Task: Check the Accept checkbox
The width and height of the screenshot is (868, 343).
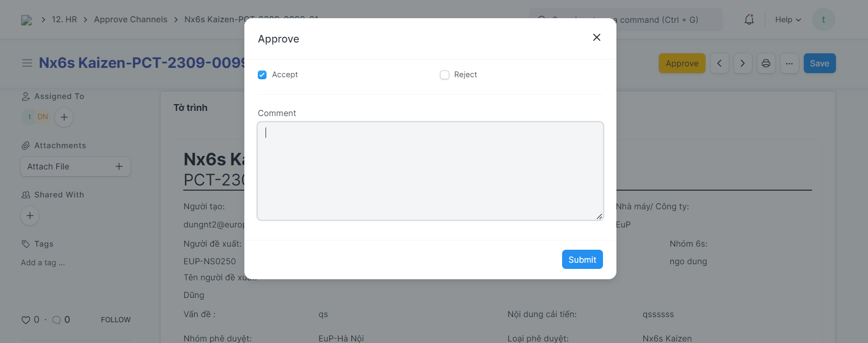Action: [x=262, y=75]
